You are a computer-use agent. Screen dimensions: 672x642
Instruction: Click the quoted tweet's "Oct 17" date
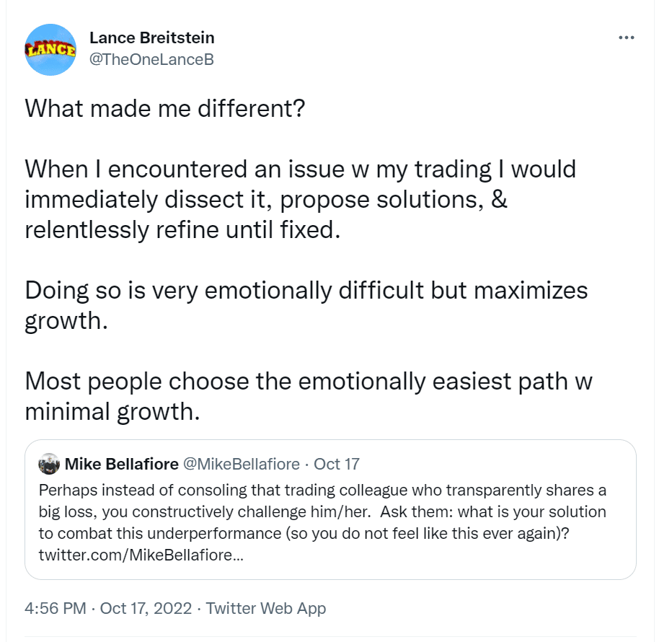click(336, 464)
